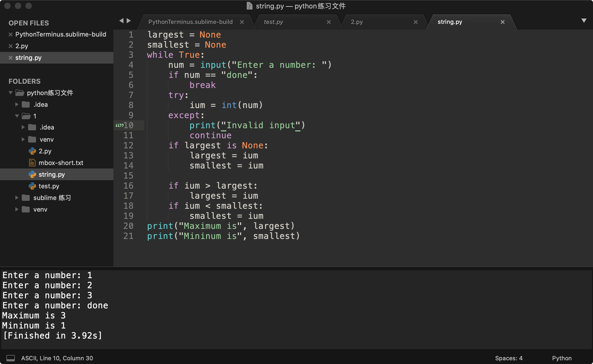This screenshot has width=593, height=364.
Task: Click line number 15 in the gutter
Action: point(129,175)
